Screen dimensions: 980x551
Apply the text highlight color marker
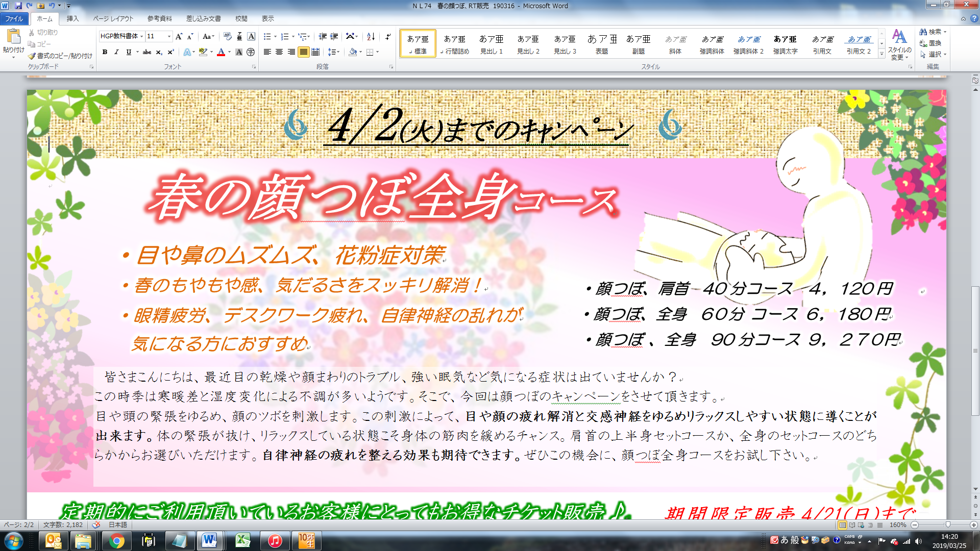click(x=203, y=52)
